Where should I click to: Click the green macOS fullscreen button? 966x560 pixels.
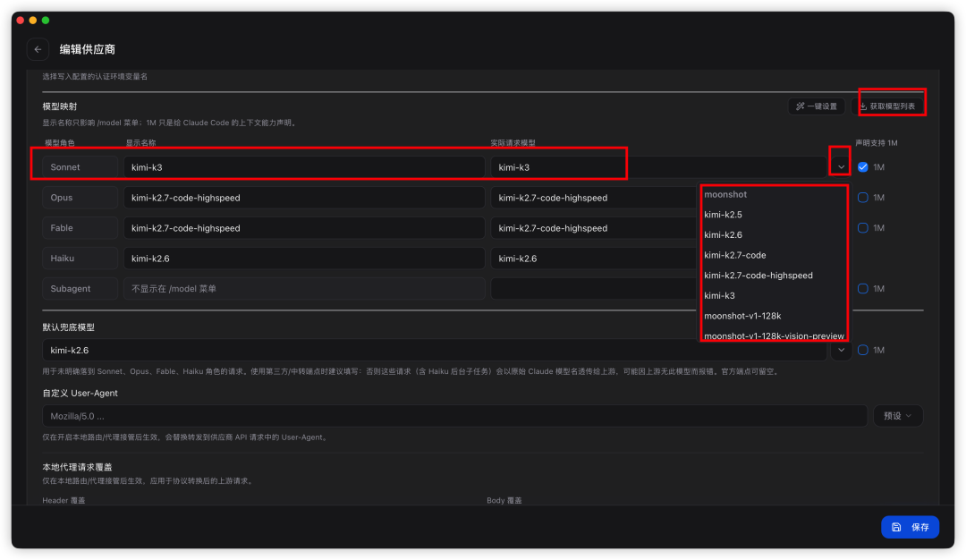[46, 21]
